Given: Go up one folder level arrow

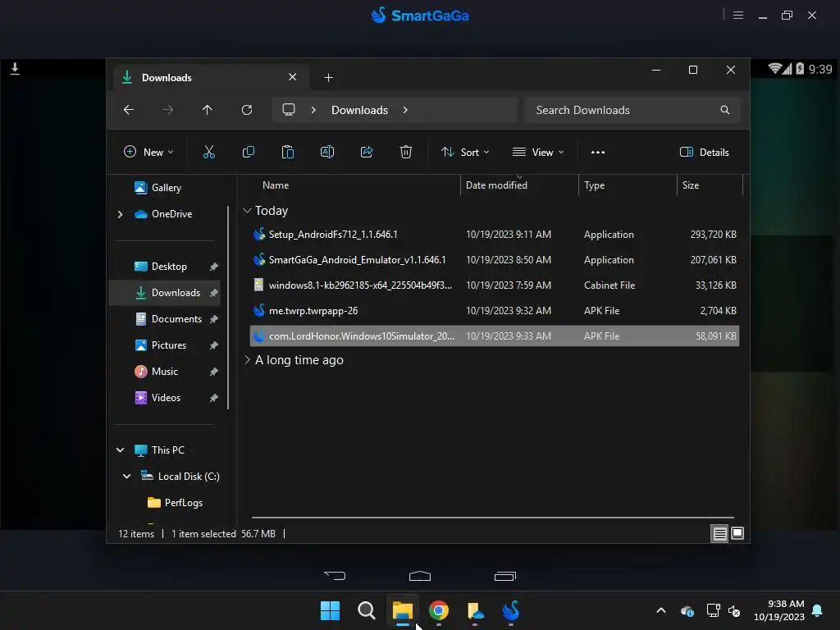Looking at the screenshot, I should (208, 110).
